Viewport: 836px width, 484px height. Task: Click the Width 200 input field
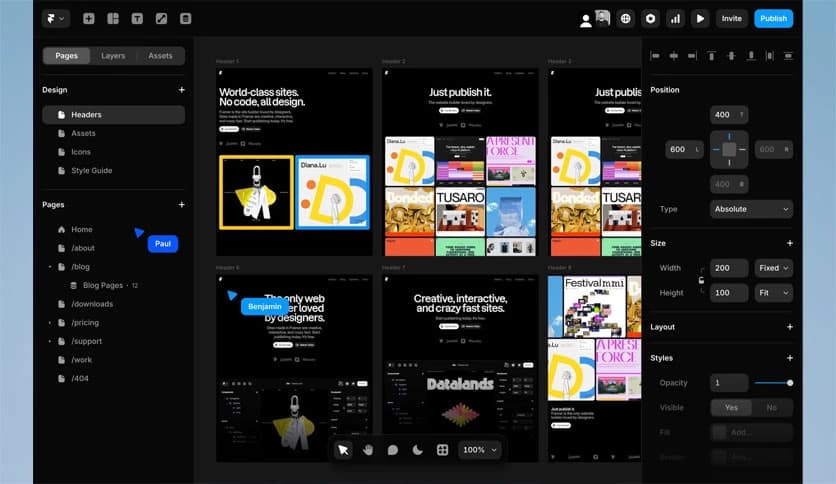[x=729, y=268]
